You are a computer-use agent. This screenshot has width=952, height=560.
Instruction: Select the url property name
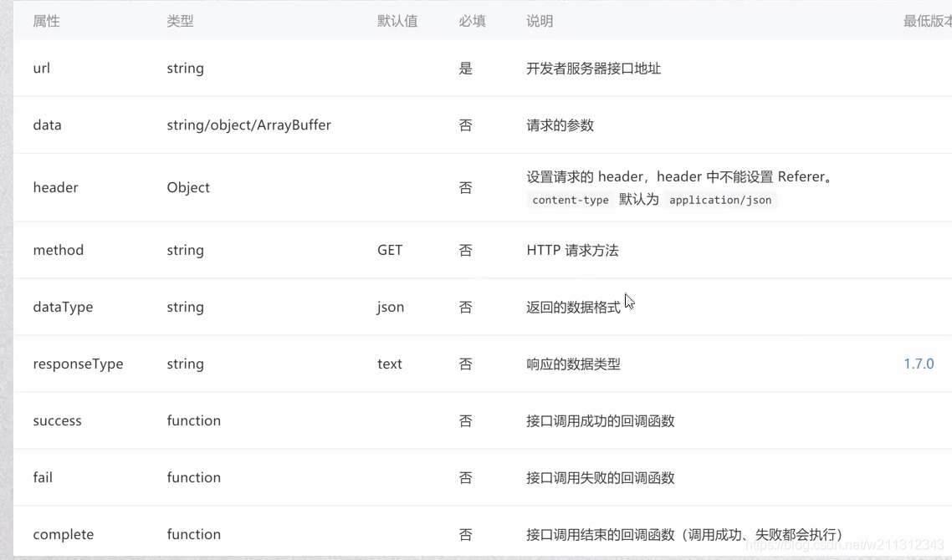42,69
